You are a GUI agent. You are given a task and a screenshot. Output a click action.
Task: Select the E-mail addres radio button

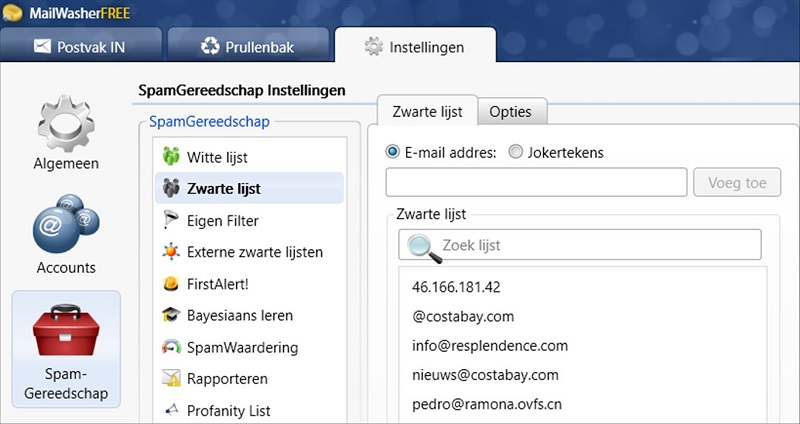tap(392, 152)
